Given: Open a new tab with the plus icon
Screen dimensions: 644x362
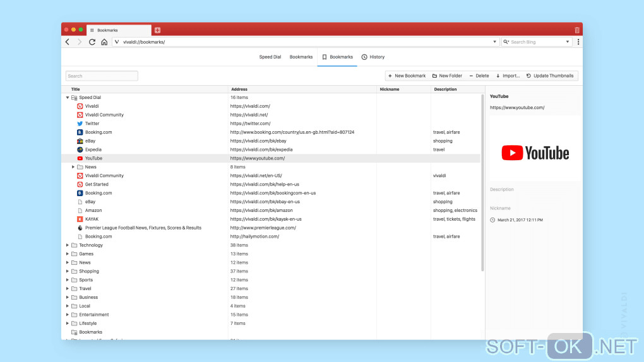Looking at the screenshot, I should 157,30.
